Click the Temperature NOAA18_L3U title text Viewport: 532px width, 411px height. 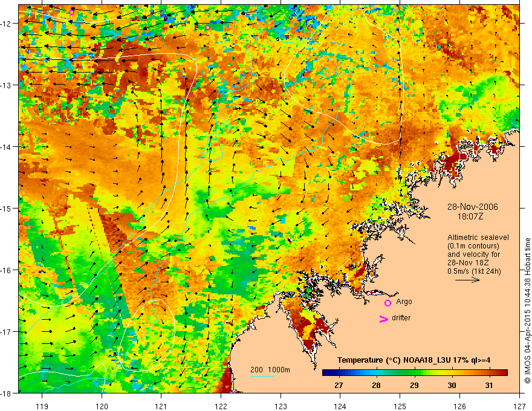pyautogui.click(x=414, y=360)
